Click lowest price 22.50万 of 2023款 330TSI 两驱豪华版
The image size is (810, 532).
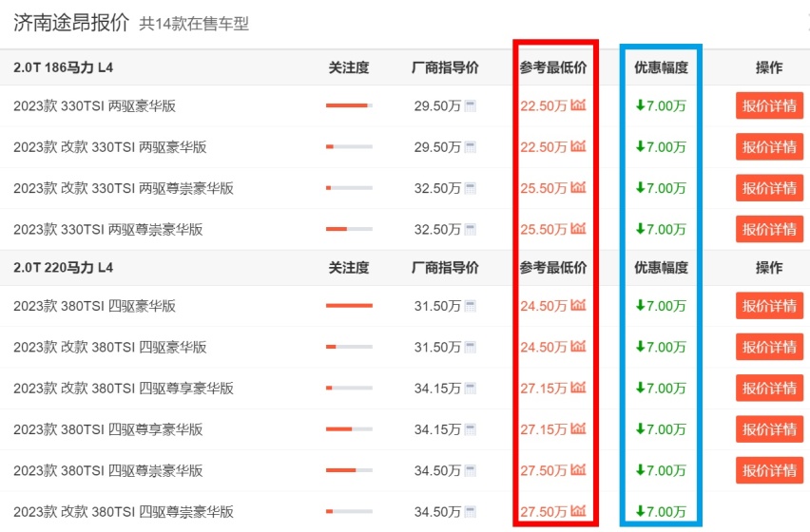point(544,105)
